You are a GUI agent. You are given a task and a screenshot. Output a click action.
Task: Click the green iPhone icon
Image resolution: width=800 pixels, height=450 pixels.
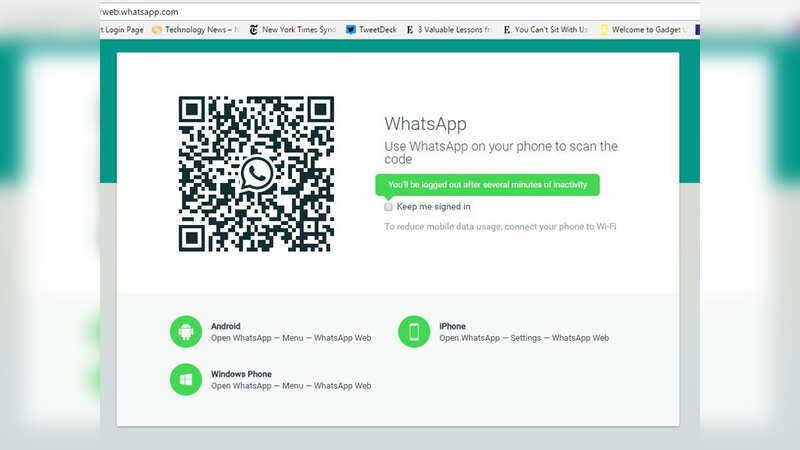[x=414, y=331]
